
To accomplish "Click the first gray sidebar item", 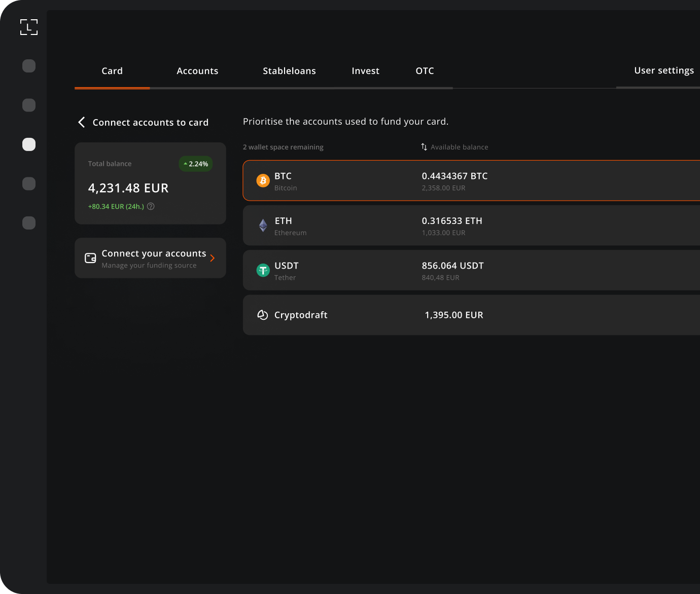I will 29,66.
